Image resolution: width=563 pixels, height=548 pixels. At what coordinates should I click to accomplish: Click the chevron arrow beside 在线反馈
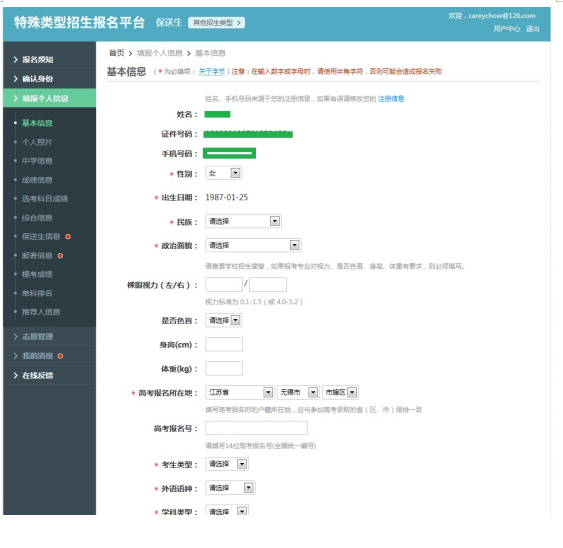click(15, 375)
